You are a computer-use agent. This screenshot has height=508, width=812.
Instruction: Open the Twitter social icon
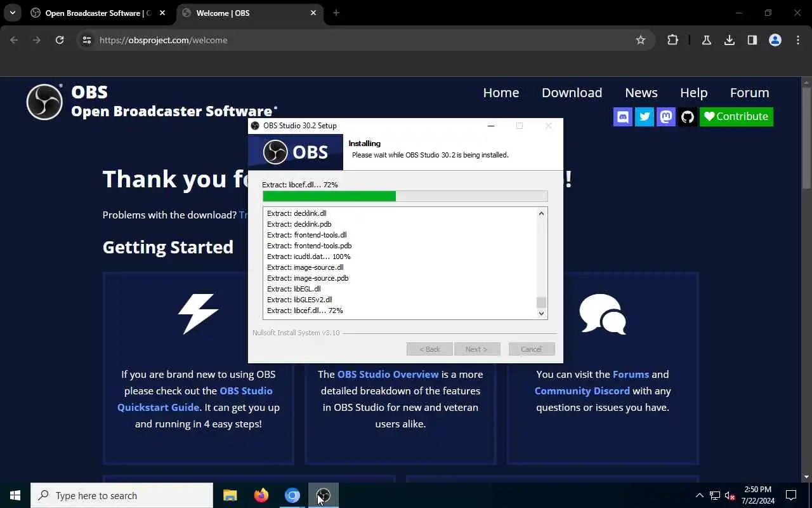coord(645,116)
